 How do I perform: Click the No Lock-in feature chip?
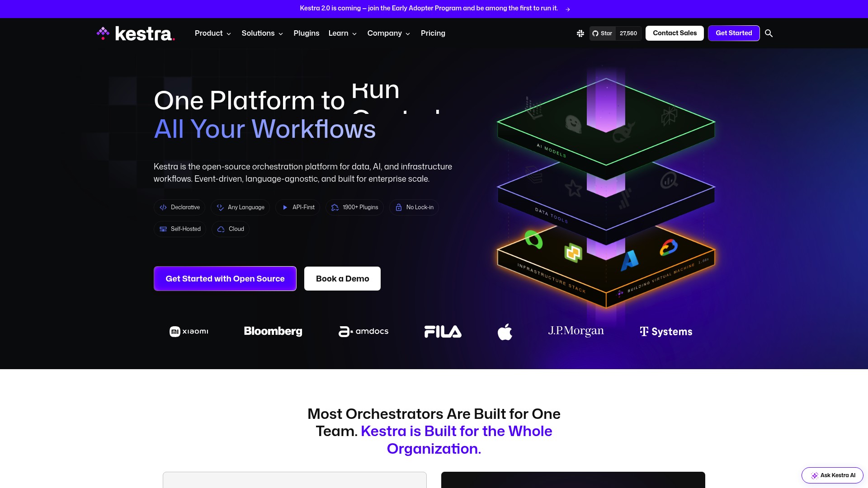[414, 207]
